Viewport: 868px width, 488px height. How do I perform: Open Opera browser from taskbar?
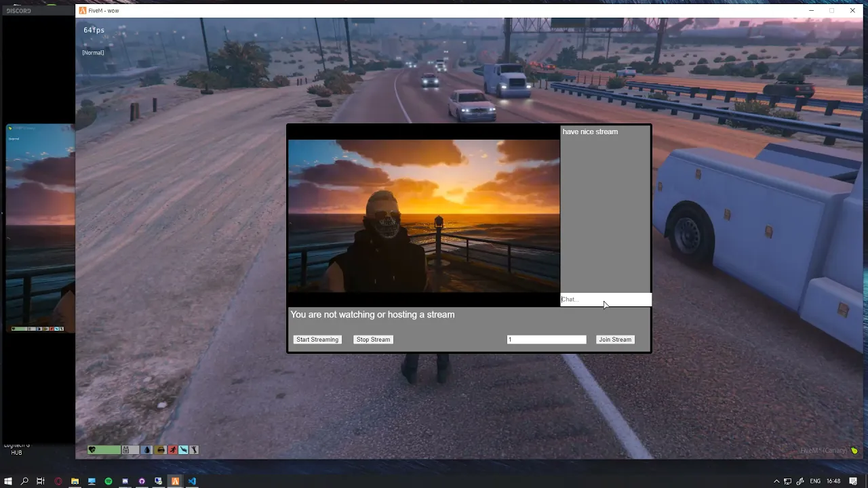coord(58,481)
